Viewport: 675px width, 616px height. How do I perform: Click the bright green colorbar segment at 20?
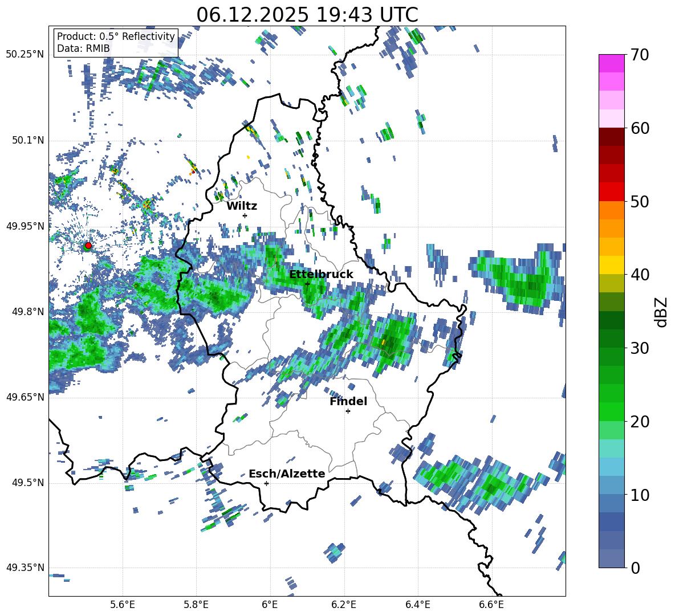coord(611,411)
